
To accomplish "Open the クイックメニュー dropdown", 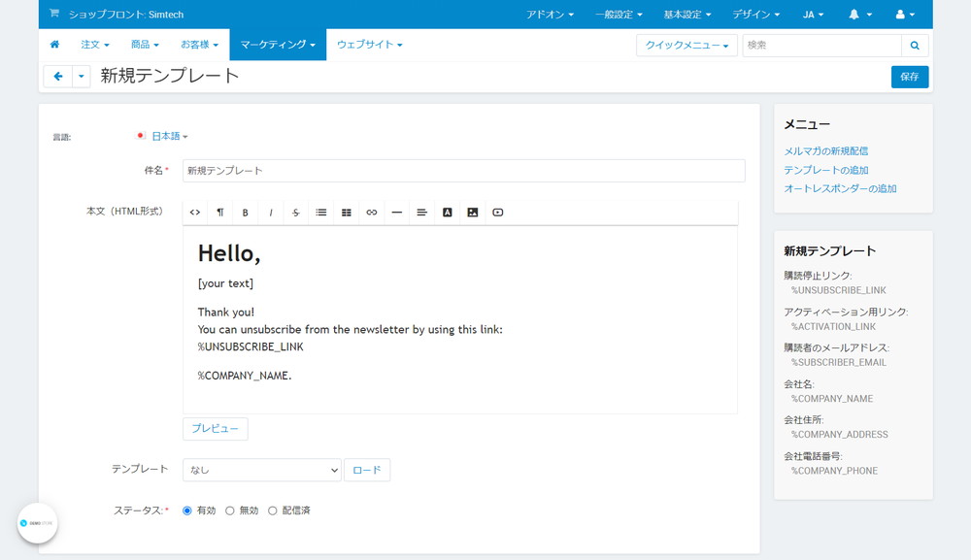I will (x=686, y=46).
